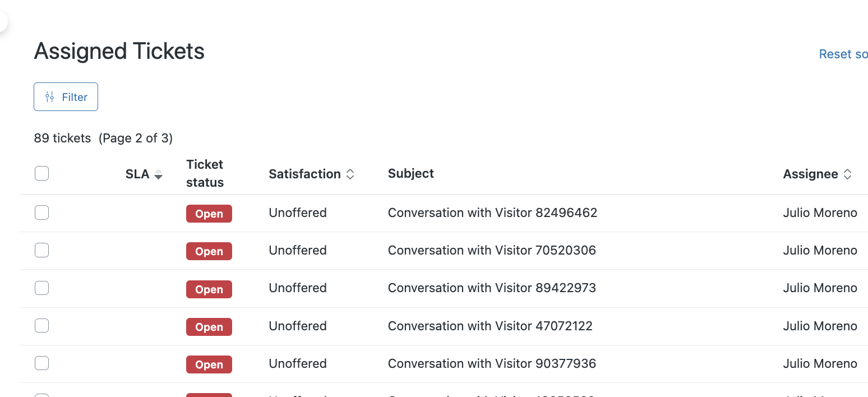Image resolution: width=868 pixels, height=397 pixels.
Task: Click the Reset sort link
Action: pyautogui.click(x=843, y=54)
